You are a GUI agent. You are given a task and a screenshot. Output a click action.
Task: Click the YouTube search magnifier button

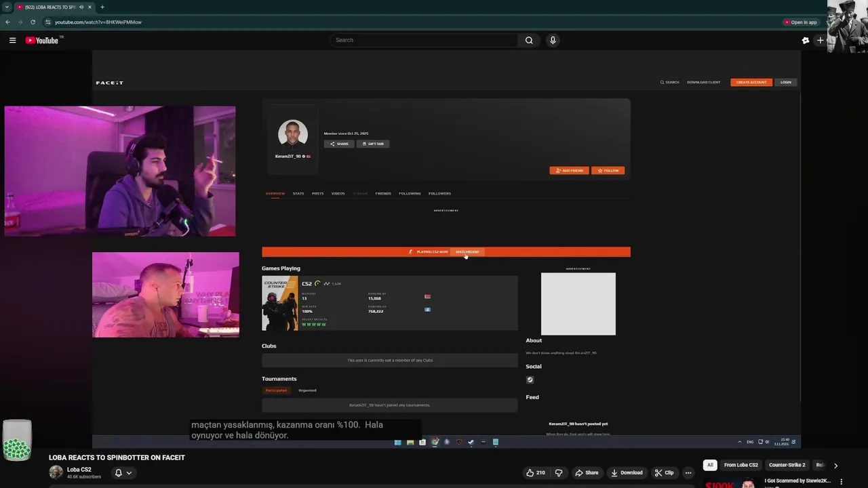529,40
